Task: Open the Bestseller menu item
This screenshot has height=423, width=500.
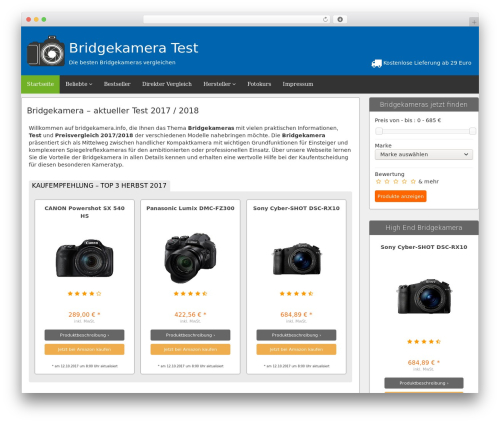Action: tap(117, 84)
